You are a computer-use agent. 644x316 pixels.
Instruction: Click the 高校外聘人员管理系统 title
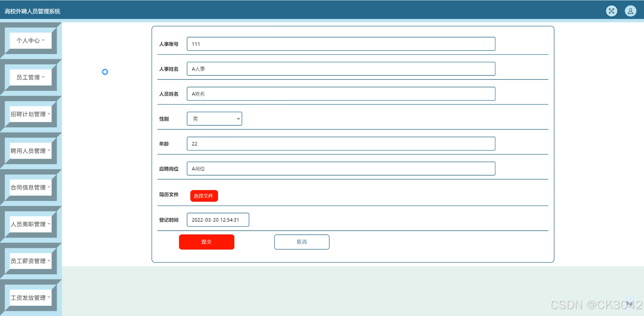click(x=32, y=11)
